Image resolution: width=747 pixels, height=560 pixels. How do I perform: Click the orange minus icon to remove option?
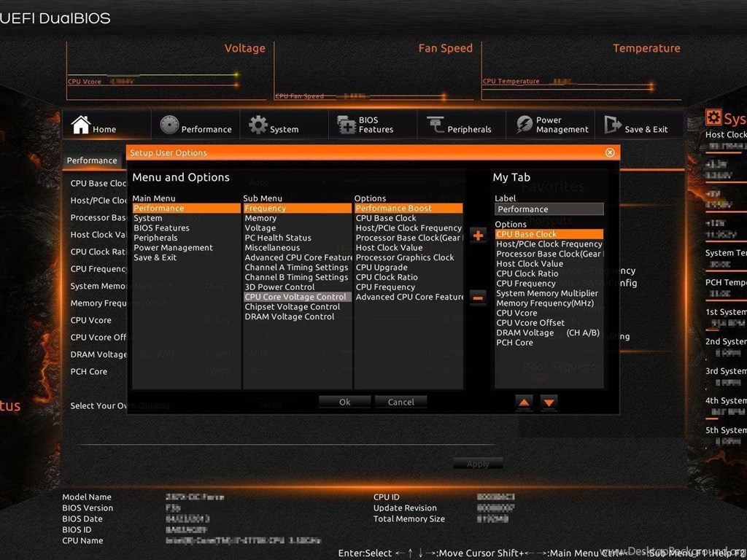[x=478, y=298]
